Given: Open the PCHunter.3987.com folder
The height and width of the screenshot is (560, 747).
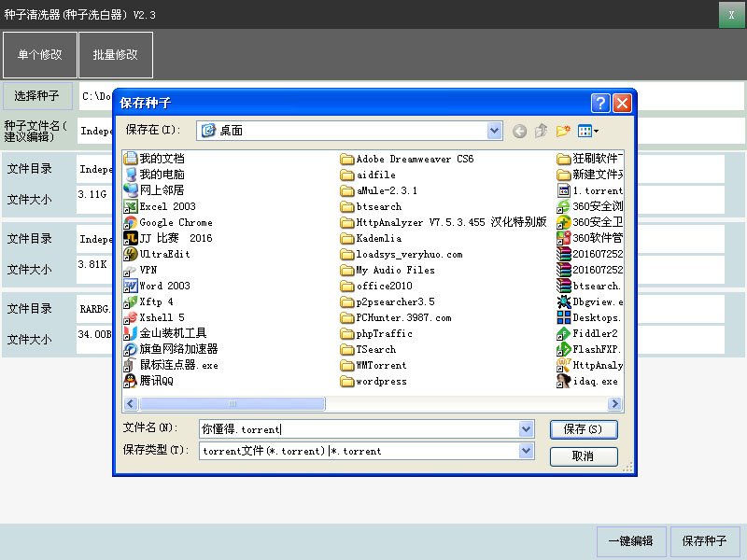Looking at the screenshot, I should click(396, 317).
